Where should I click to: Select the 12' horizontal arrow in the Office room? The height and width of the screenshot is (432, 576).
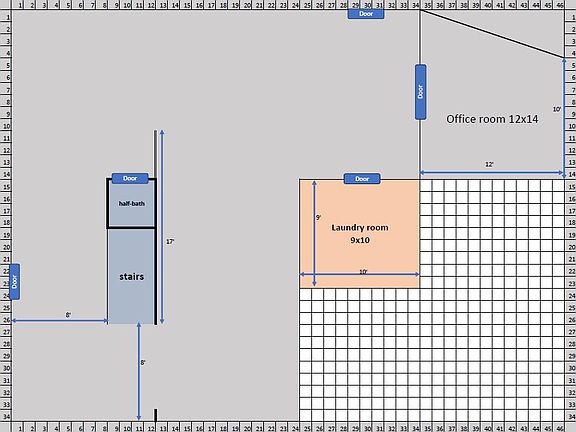(492, 172)
